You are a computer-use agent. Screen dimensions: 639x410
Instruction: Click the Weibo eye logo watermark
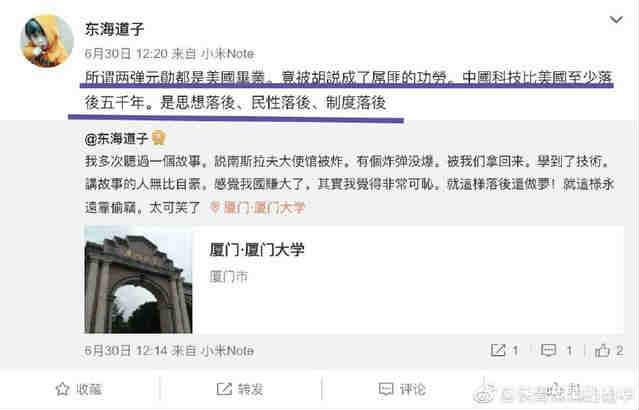(485, 393)
